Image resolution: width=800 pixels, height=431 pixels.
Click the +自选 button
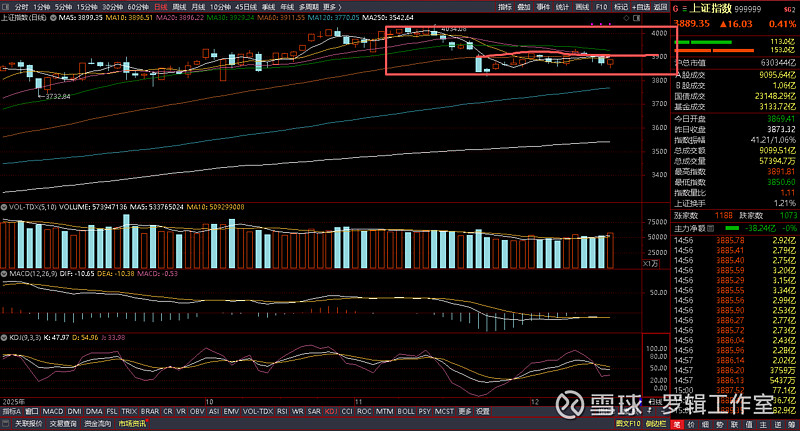coord(642,6)
